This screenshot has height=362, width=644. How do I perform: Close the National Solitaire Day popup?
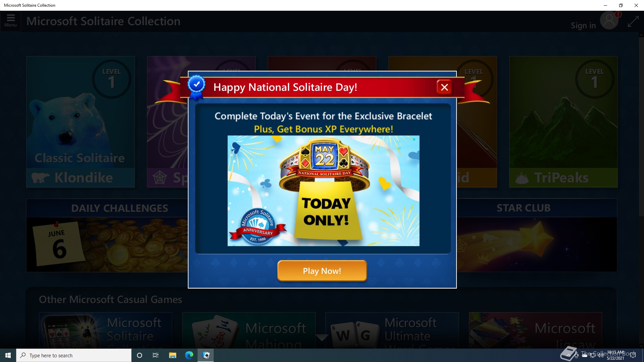pos(444,87)
